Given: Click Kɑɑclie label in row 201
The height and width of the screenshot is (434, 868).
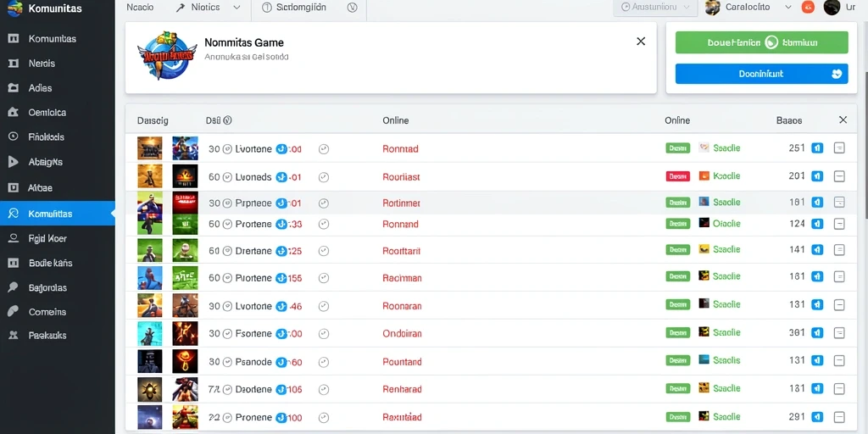Looking at the screenshot, I should 726,175.
